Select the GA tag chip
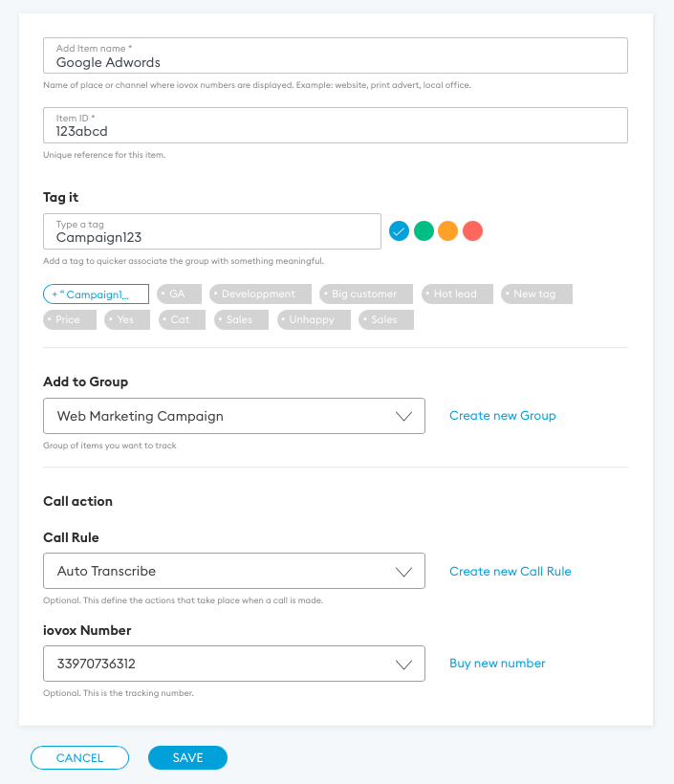674x784 pixels. (x=179, y=294)
